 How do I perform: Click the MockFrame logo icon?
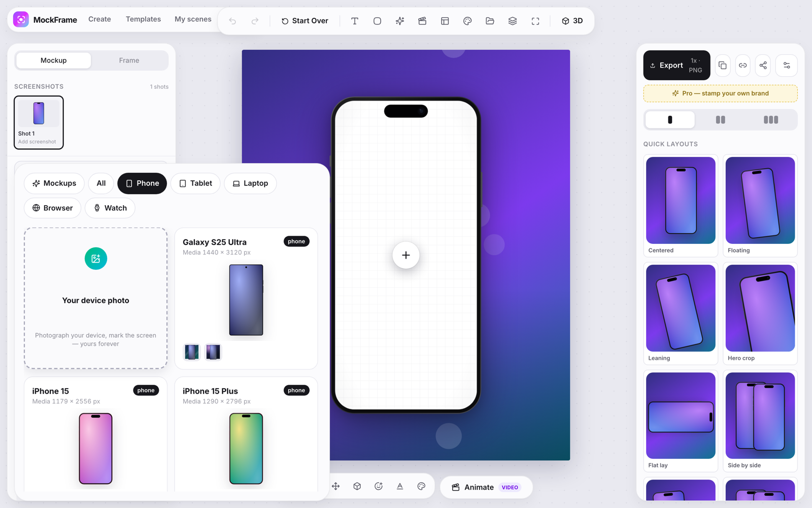click(x=21, y=19)
